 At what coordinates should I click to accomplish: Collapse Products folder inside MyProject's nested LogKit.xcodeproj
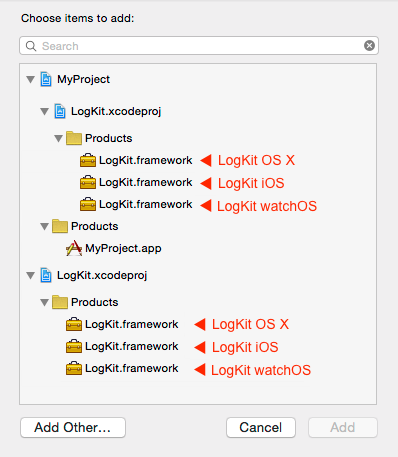tap(59, 138)
